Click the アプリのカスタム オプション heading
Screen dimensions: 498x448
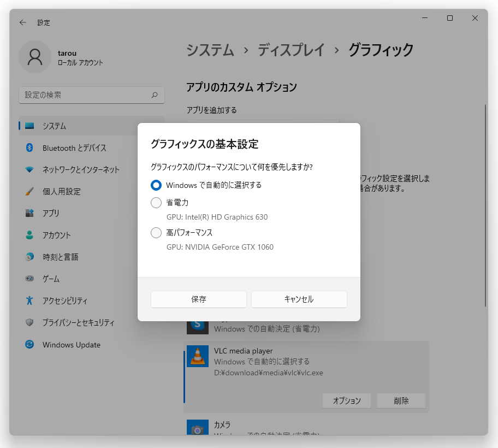point(241,87)
